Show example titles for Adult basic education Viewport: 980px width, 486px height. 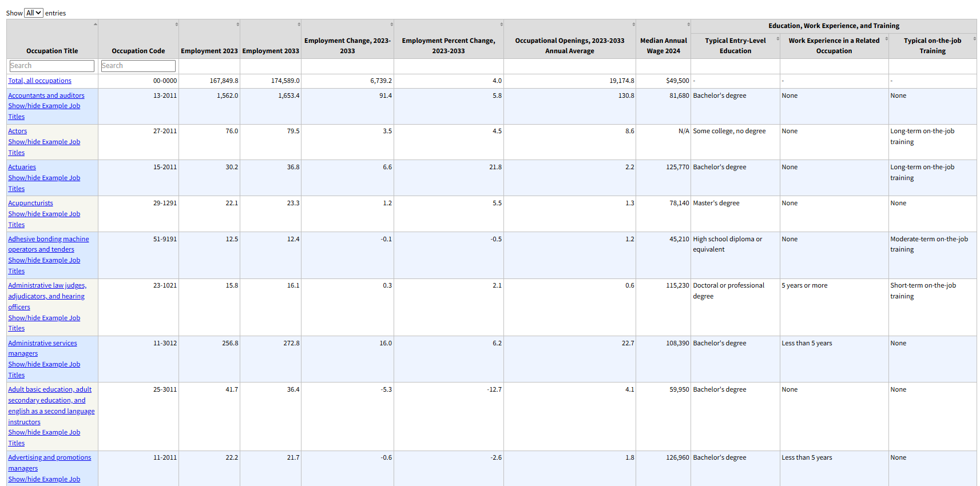44,438
